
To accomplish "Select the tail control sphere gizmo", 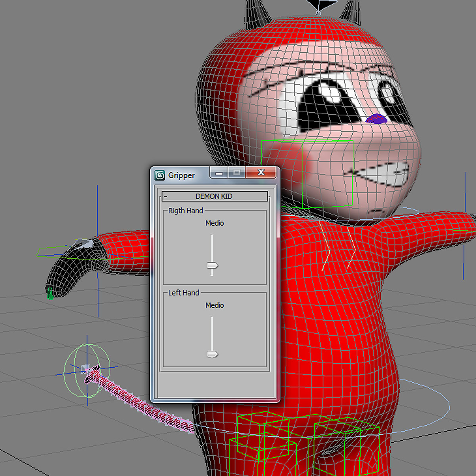I will (87, 371).
